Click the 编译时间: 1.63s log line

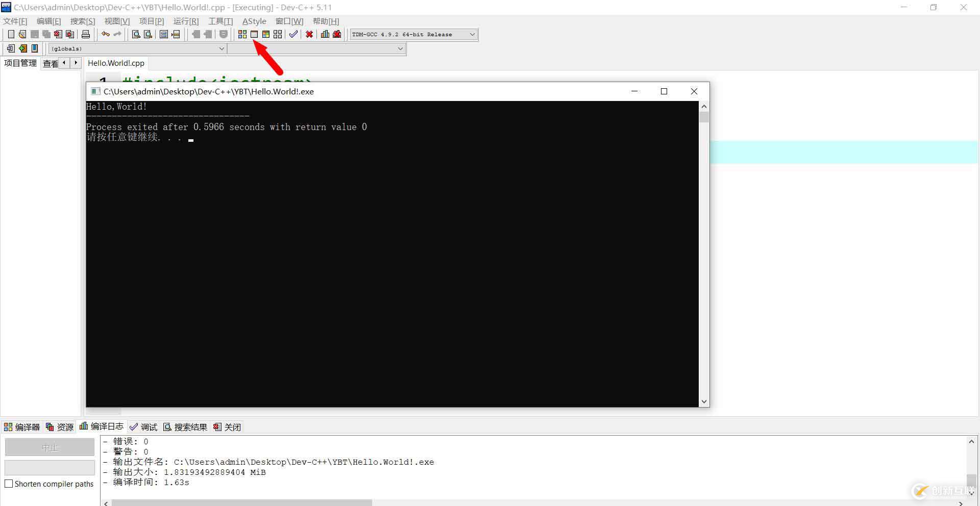pyautogui.click(x=146, y=482)
